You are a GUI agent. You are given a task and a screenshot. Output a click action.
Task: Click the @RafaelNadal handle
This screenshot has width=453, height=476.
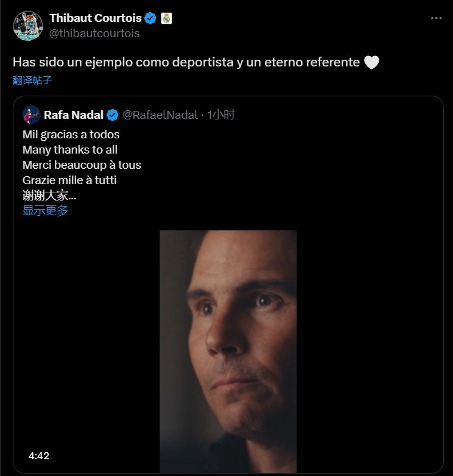point(160,115)
